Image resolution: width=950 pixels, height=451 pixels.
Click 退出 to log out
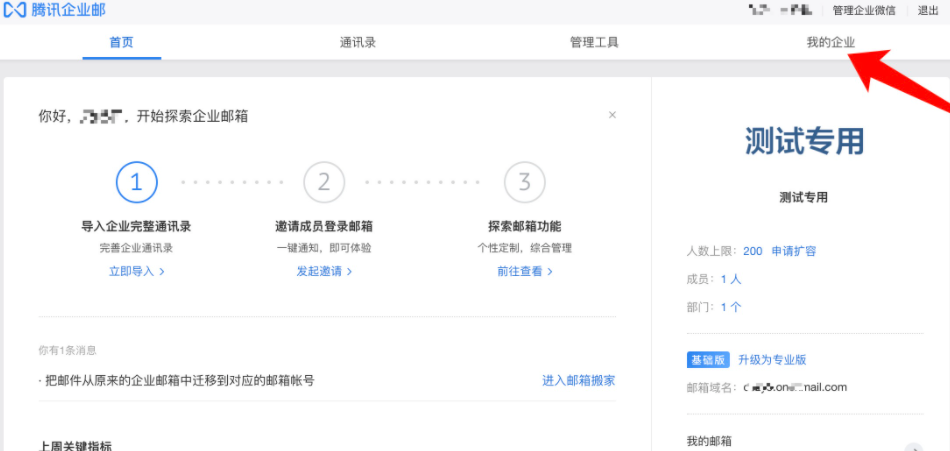tap(928, 10)
